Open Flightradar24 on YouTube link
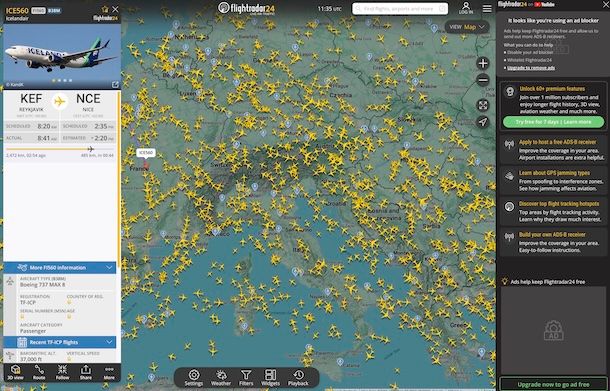610x391 pixels. pyautogui.click(x=526, y=4)
